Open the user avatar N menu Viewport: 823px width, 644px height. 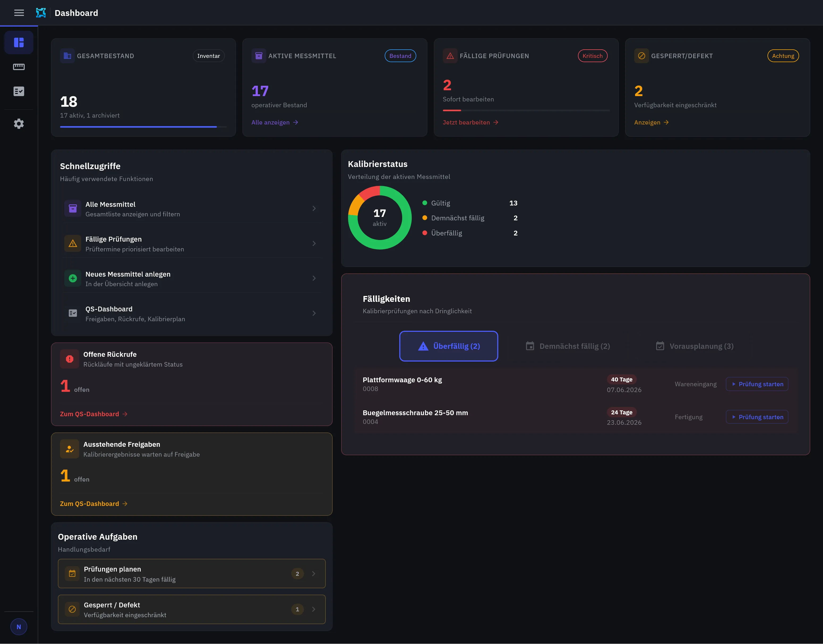point(19,627)
